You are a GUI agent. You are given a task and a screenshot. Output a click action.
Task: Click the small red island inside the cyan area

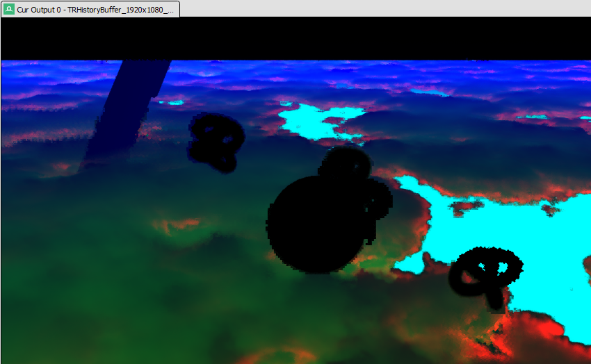(x=464, y=207)
